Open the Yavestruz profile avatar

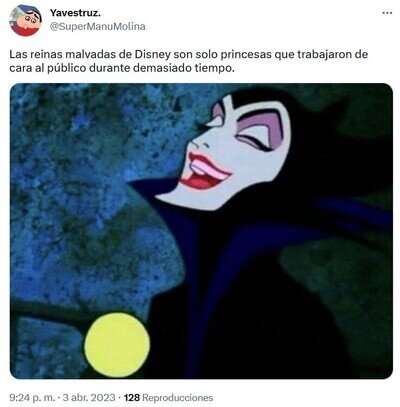pyautogui.click(x=25, y=20)
